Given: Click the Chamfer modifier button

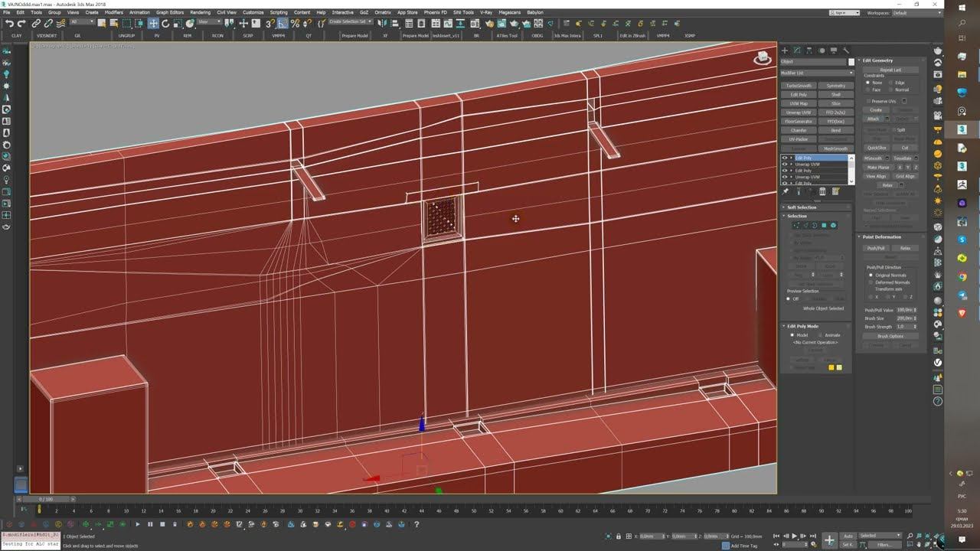Looking at the screenshot, I should click(799, 130).
